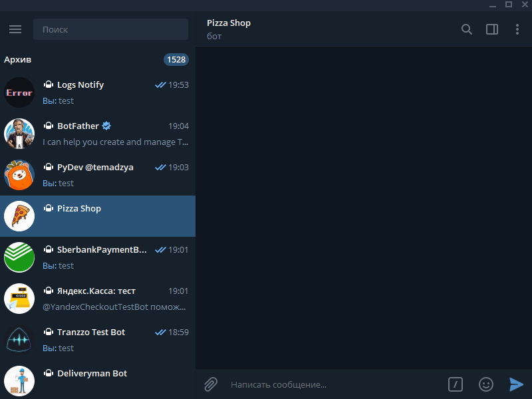
Task: Open the SberbankPaymentB... chat
Action: point(98,257)
